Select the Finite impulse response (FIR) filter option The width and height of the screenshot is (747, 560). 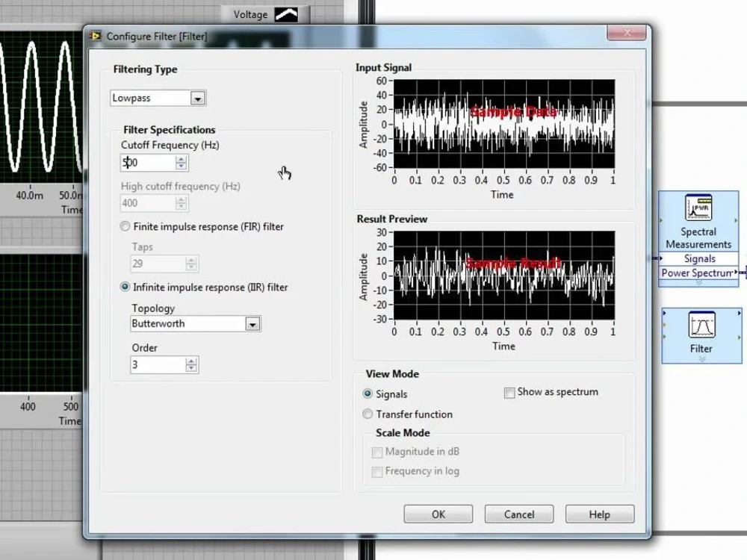pos(124,226)
